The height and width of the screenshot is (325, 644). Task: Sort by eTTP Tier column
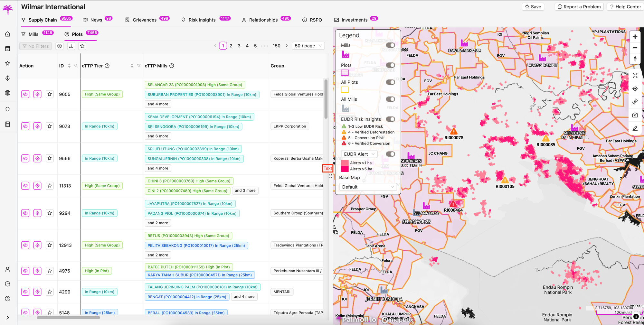pyautogui.click(x=132, y=66)
